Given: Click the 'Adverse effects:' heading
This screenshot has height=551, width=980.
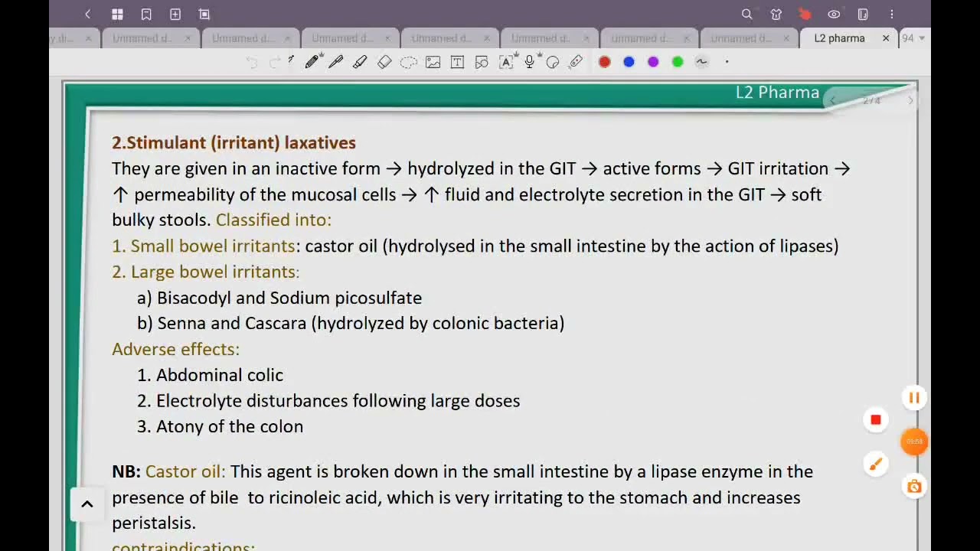Looking at the screenshot, I should coord(175,349).
